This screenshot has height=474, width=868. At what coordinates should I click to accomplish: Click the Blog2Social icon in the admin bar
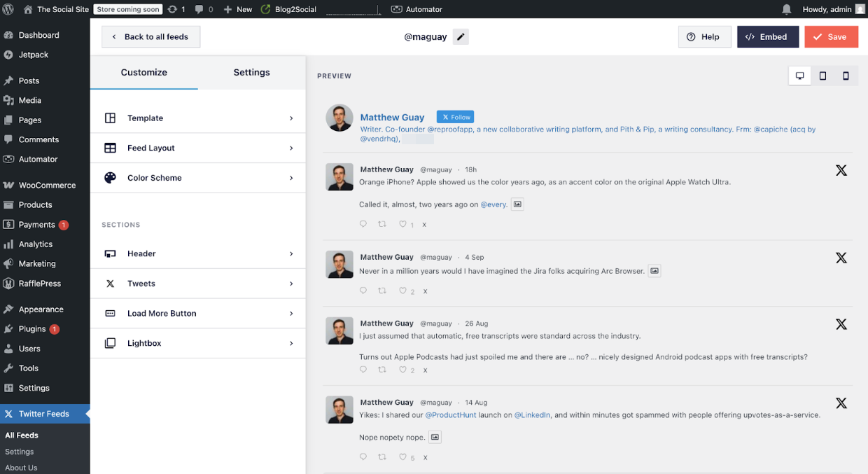click(264, 10)
